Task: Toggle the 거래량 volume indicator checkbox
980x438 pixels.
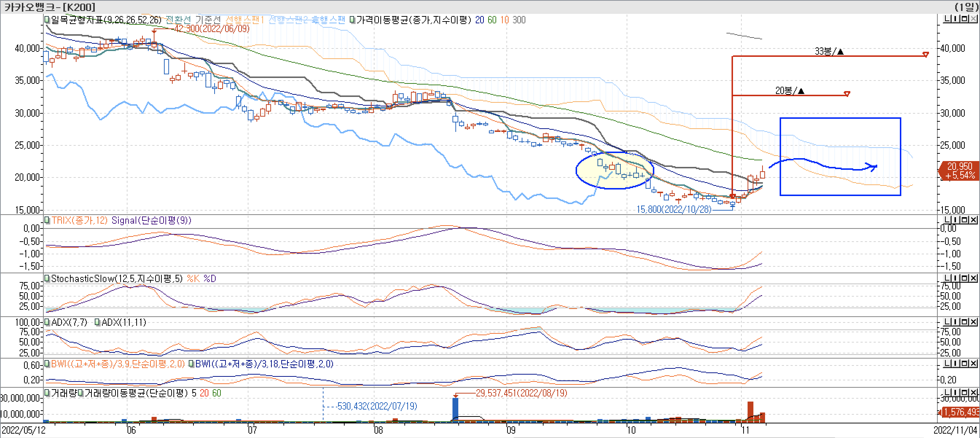Action: (x=47, y=392)
